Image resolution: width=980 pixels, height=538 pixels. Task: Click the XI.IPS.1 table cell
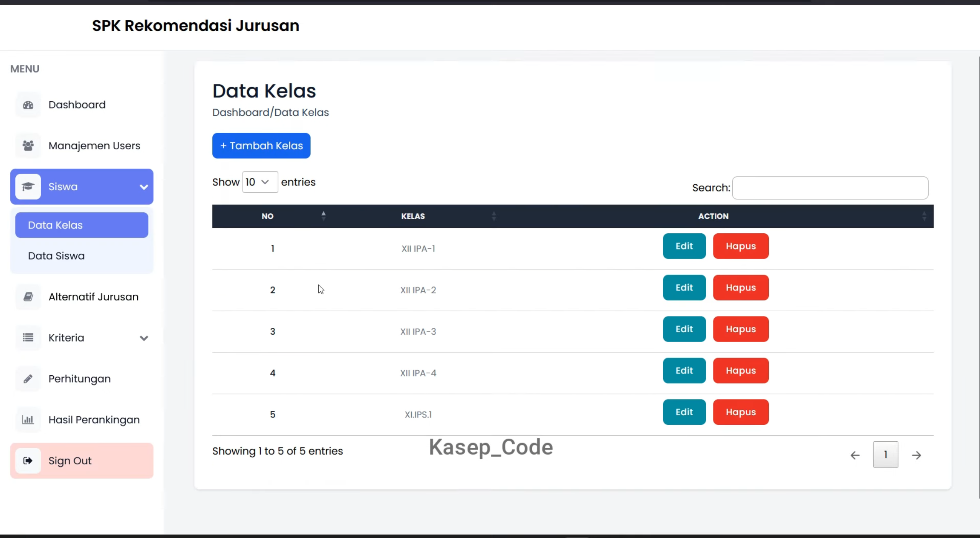pos(418,414)
